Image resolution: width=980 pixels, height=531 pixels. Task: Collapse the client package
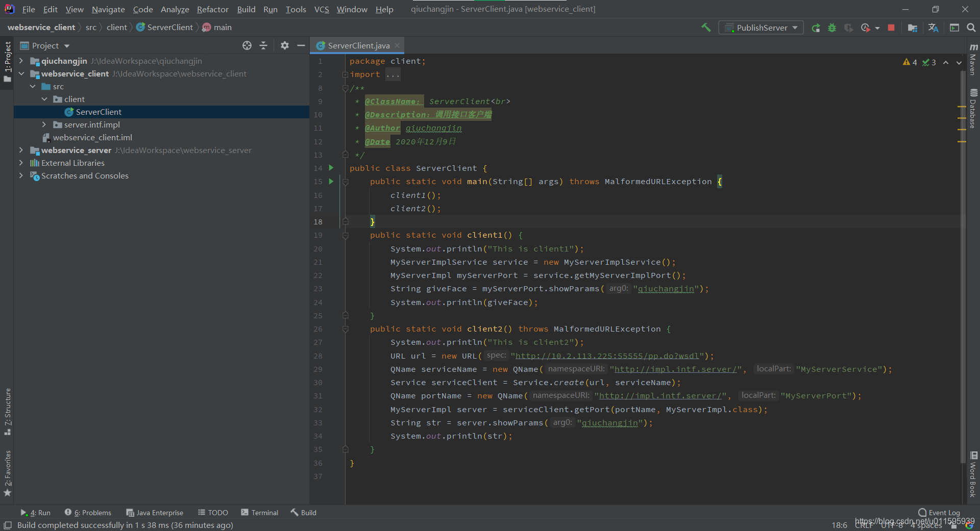point(44,99)
